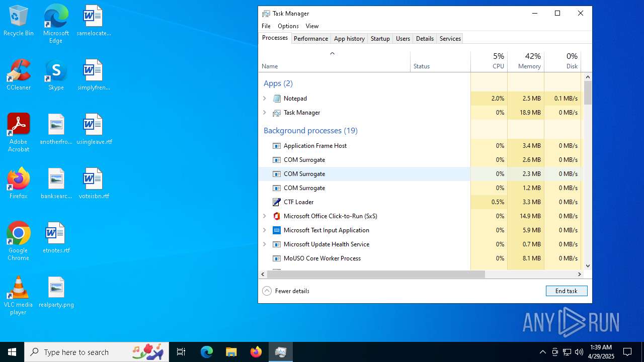Image resolution: width=644 pixels, height=362 pixels.
Task: Select the realparty.png file icon
Action: click(56, 292)
